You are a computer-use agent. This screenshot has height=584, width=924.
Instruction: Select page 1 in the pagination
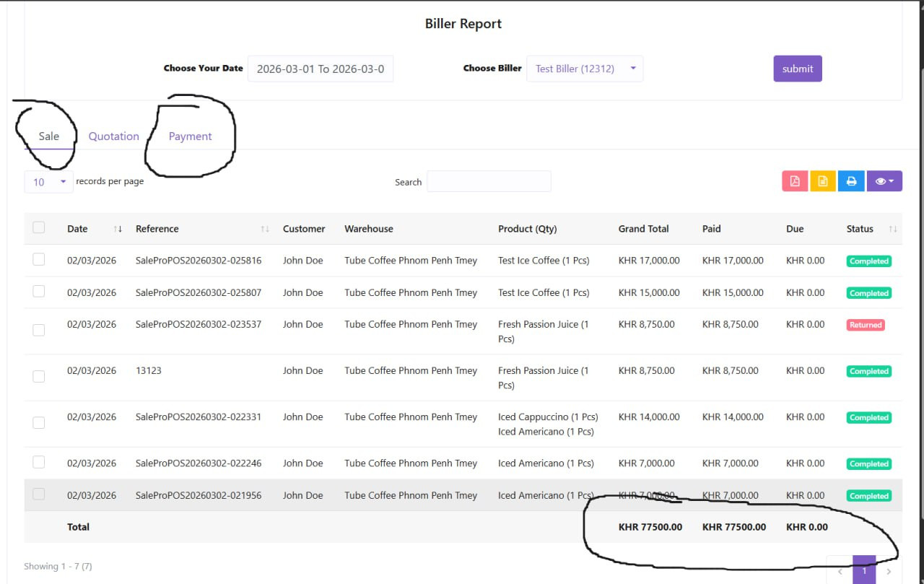point(864,571)
